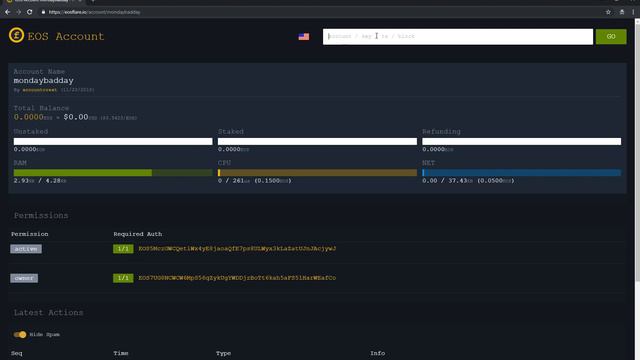
Task: Select the active permission badge
Action: point(26,249)
